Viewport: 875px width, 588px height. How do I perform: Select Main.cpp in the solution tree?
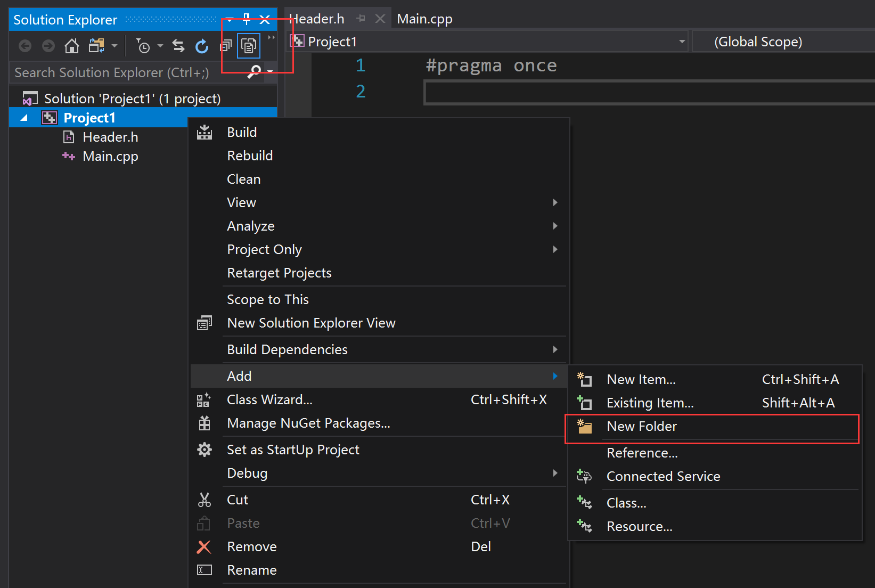[110, 156]
